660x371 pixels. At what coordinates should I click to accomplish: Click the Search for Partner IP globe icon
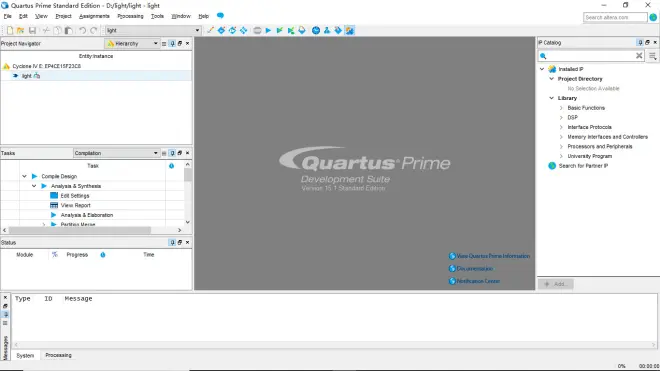(x=552, y=166)
